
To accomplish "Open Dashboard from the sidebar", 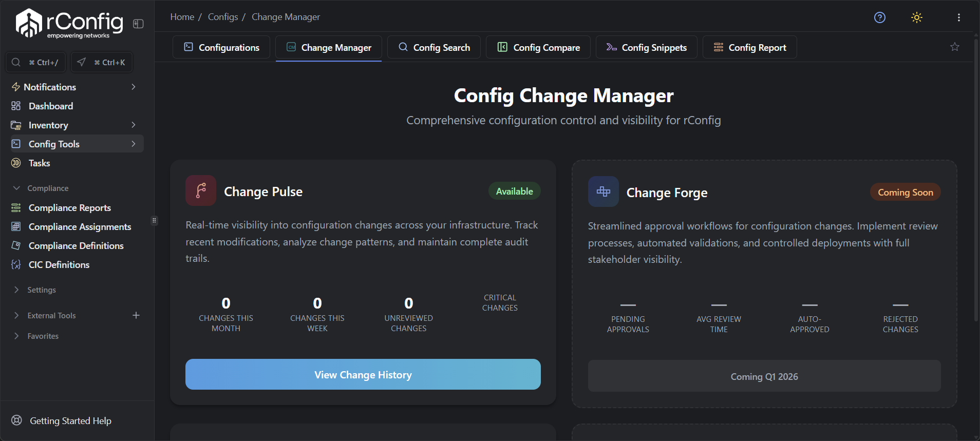I will coord(51,106).
